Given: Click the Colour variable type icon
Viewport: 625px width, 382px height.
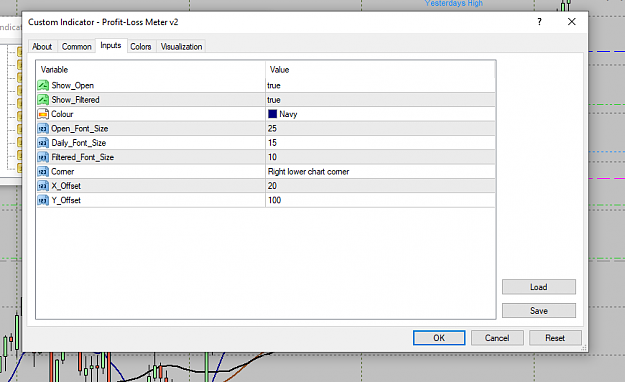Looking at the screenshot, I should [43, 114].
